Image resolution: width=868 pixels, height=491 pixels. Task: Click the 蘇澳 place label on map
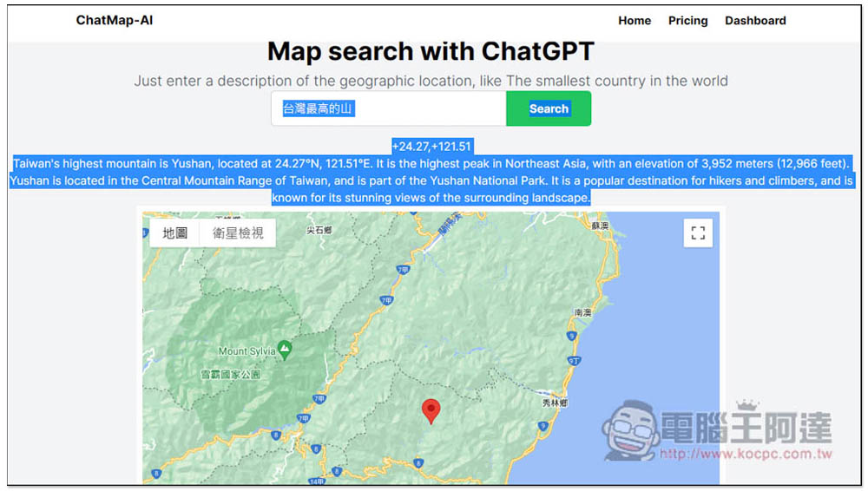click(x=600, y=226)
